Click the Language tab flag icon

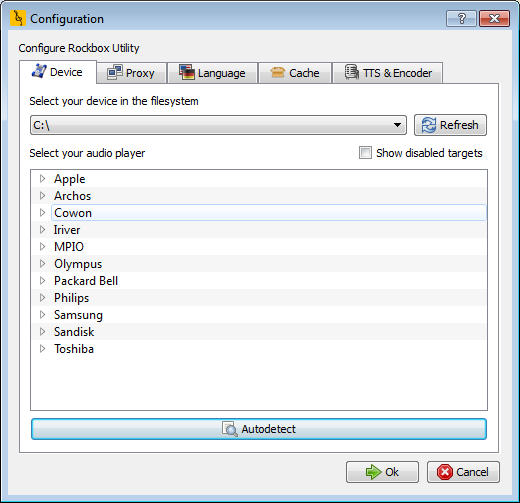pos(187,72)
